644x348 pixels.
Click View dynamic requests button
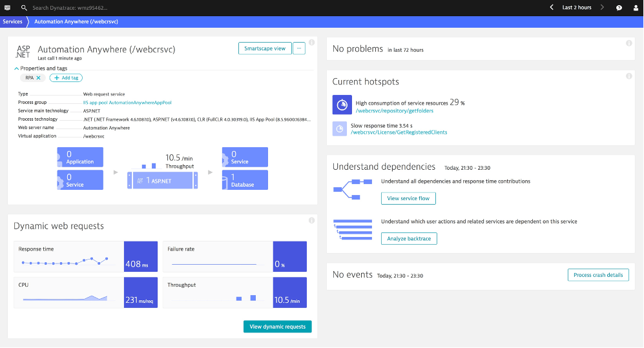278,327
